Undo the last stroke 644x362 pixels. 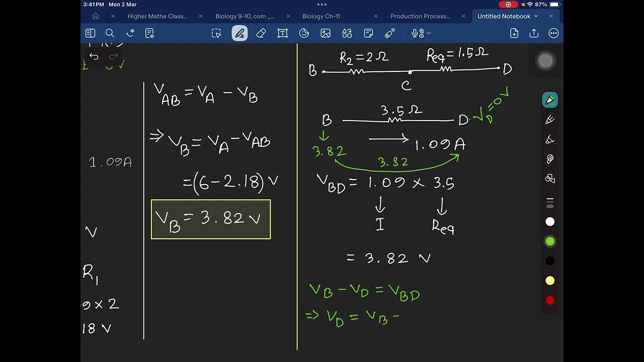click(94, 56)
